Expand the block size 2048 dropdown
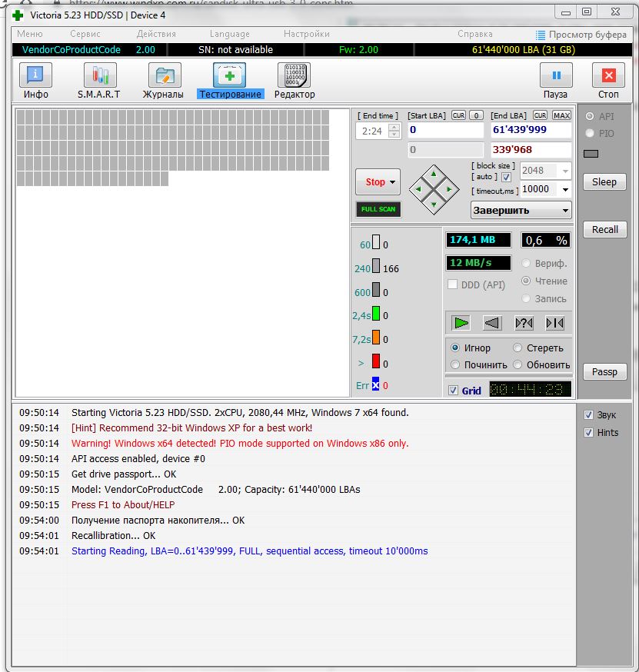 565,171
